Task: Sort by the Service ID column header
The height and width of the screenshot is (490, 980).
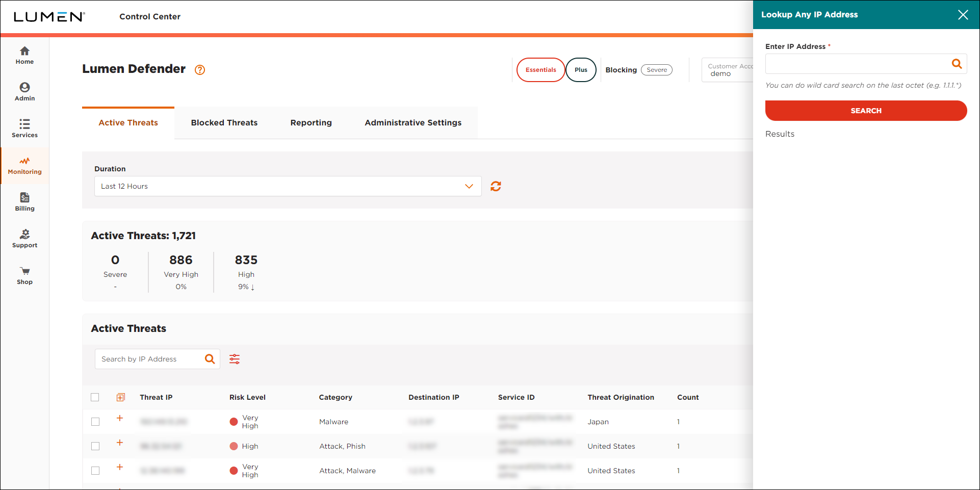Action: (516, 397)
